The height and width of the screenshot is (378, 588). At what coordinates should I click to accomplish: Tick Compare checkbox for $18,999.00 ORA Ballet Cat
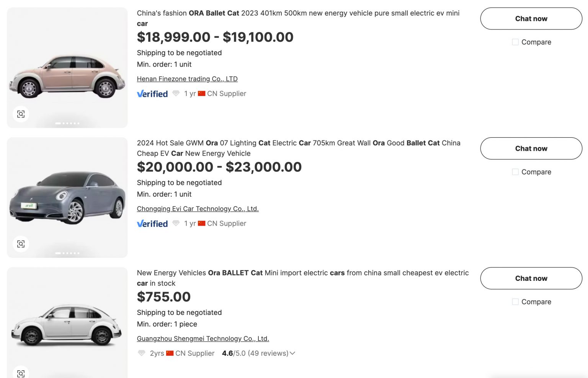pos(515,42)
